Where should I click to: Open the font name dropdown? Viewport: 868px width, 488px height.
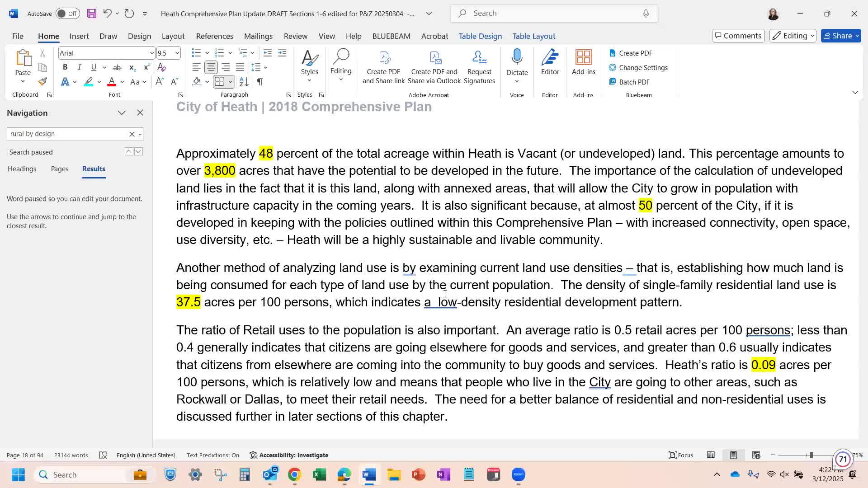click(151, 53)
